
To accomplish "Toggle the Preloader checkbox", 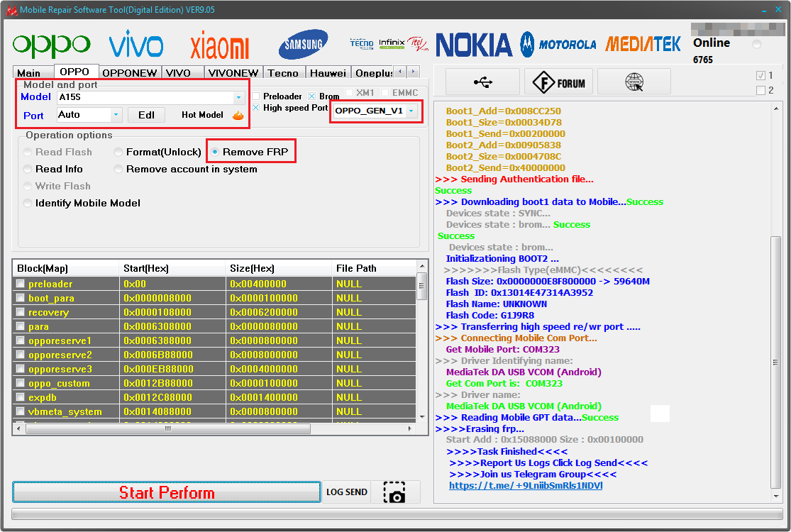I will (256, 96).
